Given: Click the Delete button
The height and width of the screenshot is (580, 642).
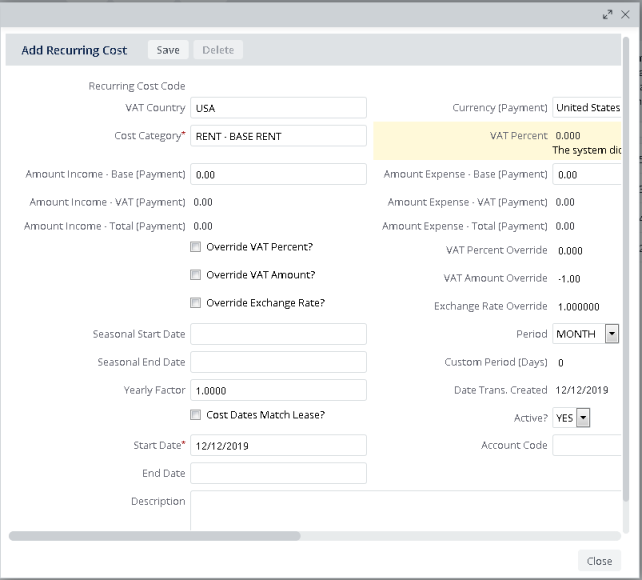Looking at the screenshot, I should click(218, 50).
